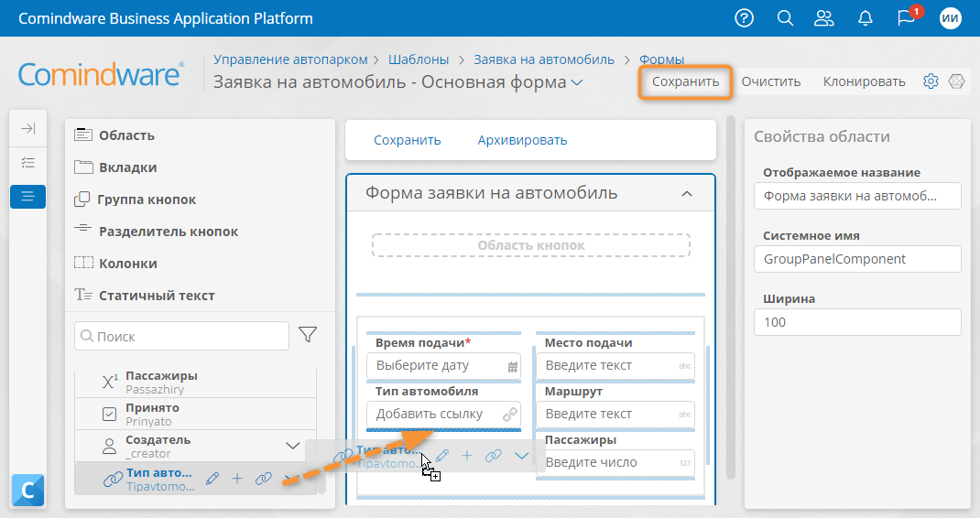
Task: Click Клонировать button
Action: point(864,81)
